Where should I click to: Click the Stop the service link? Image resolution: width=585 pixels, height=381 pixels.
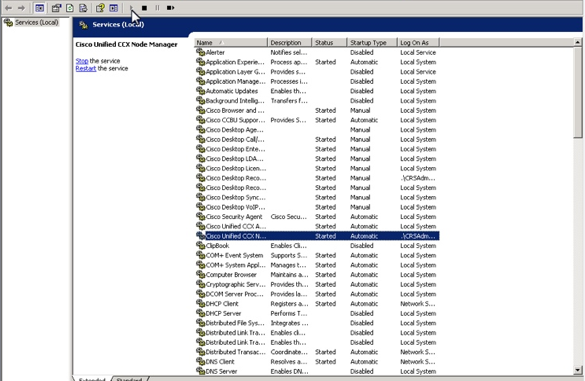pos(82,60)
